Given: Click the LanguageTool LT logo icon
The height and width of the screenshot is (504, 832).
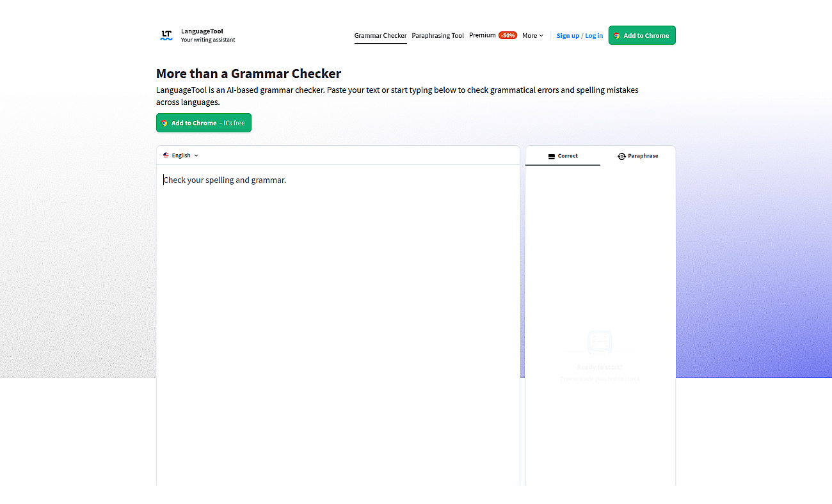Looking at the screenshot, I should pyautogui.click(x=166, y=35).
